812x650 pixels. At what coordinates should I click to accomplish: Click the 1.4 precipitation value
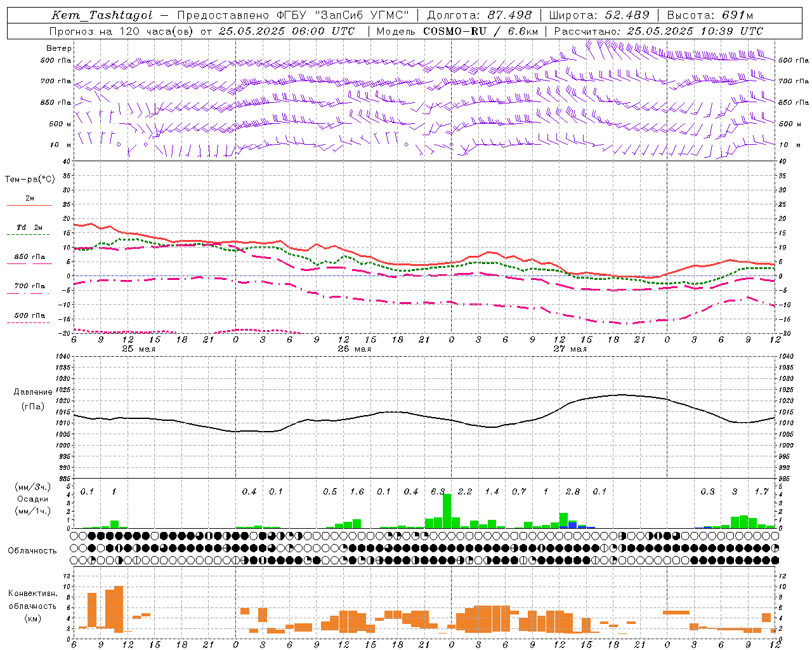(492, 492)
